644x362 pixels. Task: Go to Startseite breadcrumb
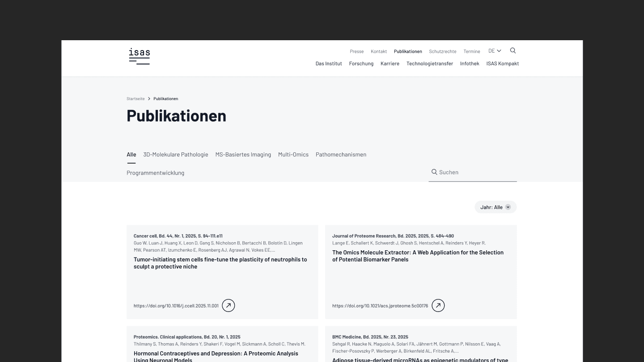(x=136, y=99)
